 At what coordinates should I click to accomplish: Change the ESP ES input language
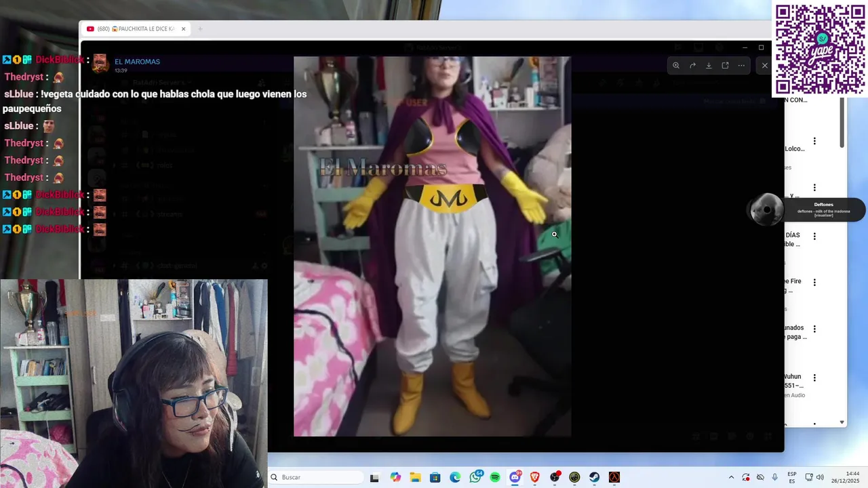pos(792,477)
